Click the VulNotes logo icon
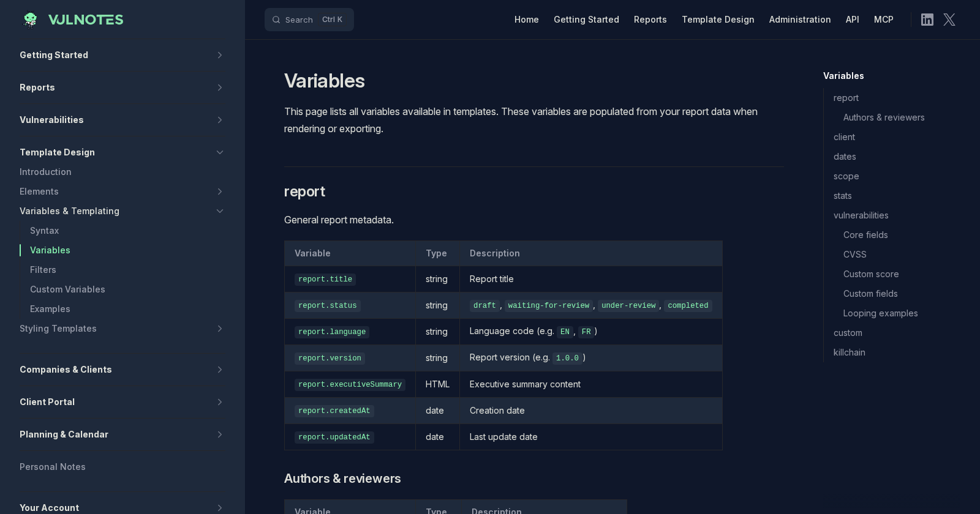Viewport: 980px width, 514px height. 30,20
